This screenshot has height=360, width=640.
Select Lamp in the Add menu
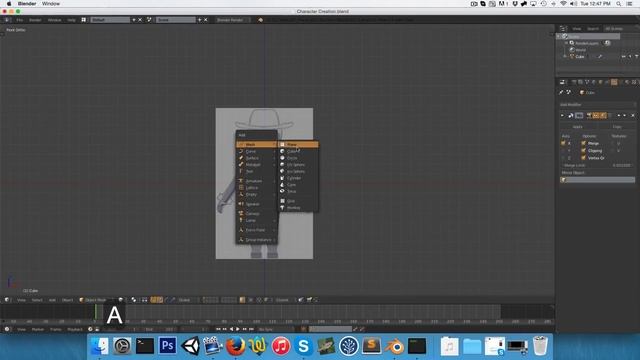tap(256, 220)
